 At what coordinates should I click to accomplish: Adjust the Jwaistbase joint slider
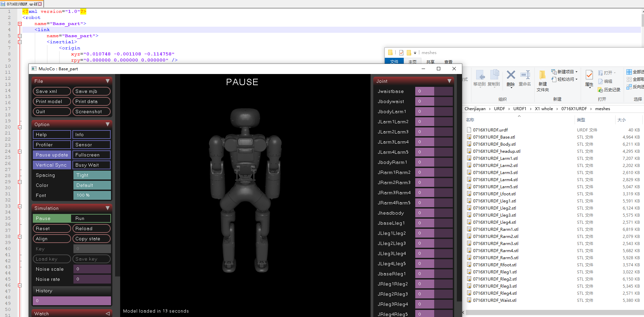click(434, 91)
